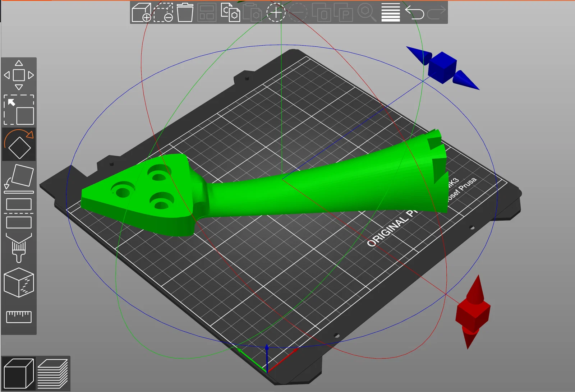The width and height of the screenshot is (575, 392).
Task: Click the Delete selected cube icon
Action: click(x=163, y=13)
